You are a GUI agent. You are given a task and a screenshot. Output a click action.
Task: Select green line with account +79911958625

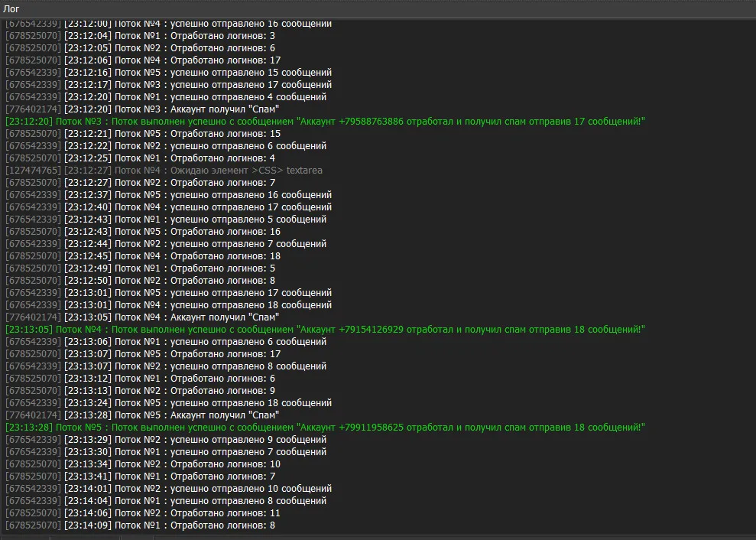pos(325,428)
